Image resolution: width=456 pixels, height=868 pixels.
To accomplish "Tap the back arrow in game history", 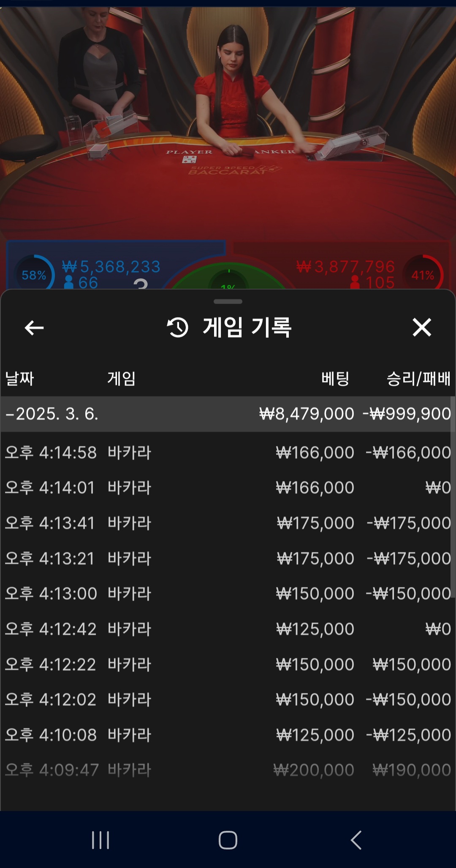I will tap(34, 328).
